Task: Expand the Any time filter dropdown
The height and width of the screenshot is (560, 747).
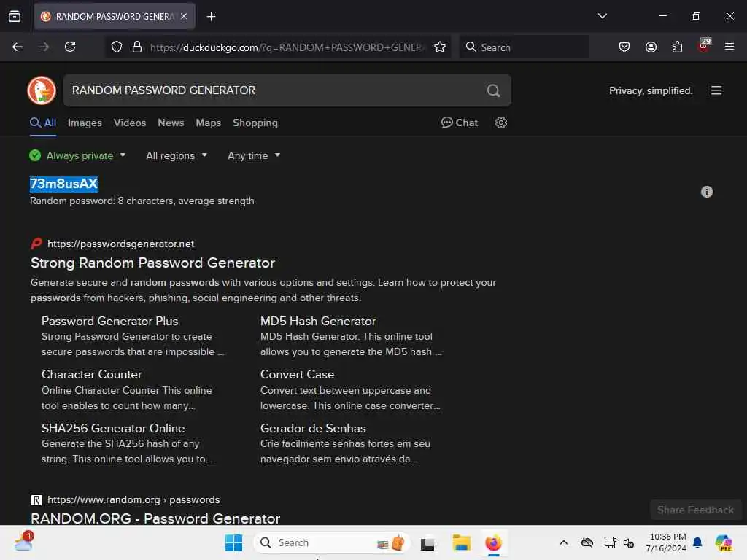Action: point(253,156)
